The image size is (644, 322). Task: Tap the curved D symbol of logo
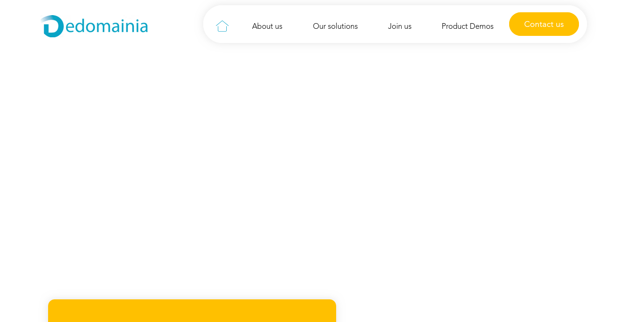coord(52,26)
